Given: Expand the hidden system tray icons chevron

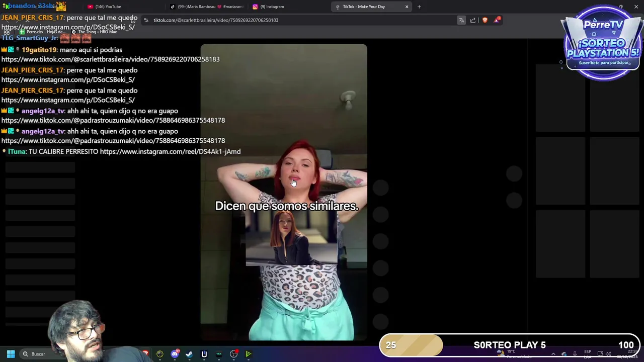Looking at the screenshot, I should [x=553, y=354].
